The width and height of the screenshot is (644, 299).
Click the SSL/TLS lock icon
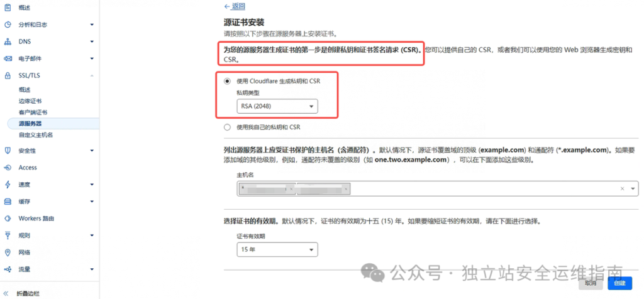tap(8, 75)
